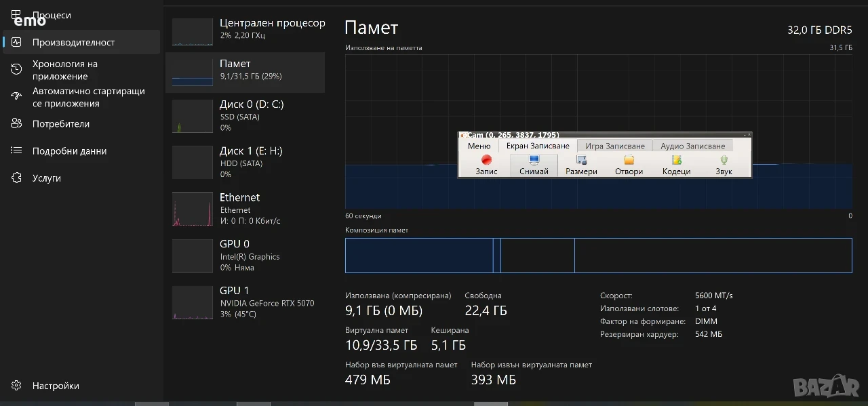
Task: Click the 5600 MT/s speed value
Action: pos(714,296)
